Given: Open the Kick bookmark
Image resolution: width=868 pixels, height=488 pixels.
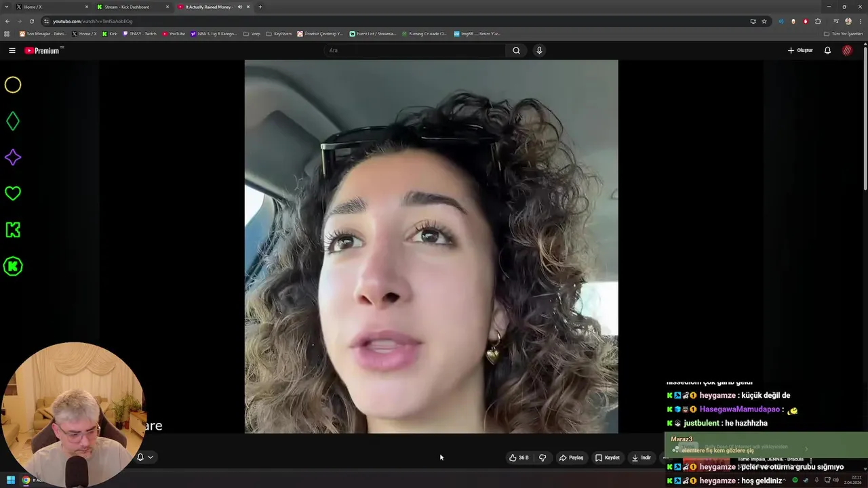Looking at the screenshot, I should tap(110, 33).
